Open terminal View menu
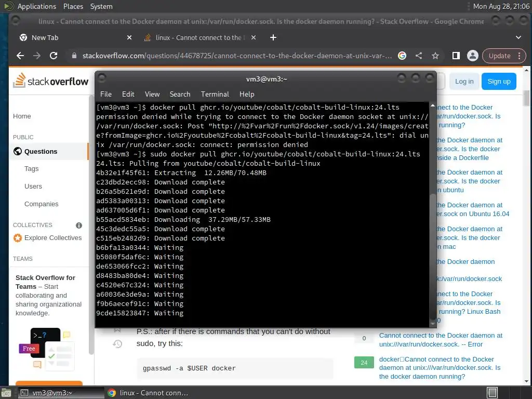 click(152, 94)
